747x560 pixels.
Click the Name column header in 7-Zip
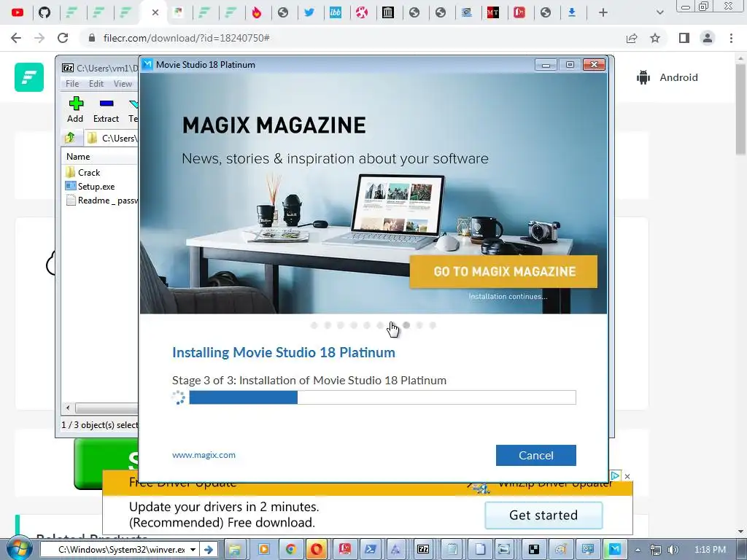tap(78, 156)
